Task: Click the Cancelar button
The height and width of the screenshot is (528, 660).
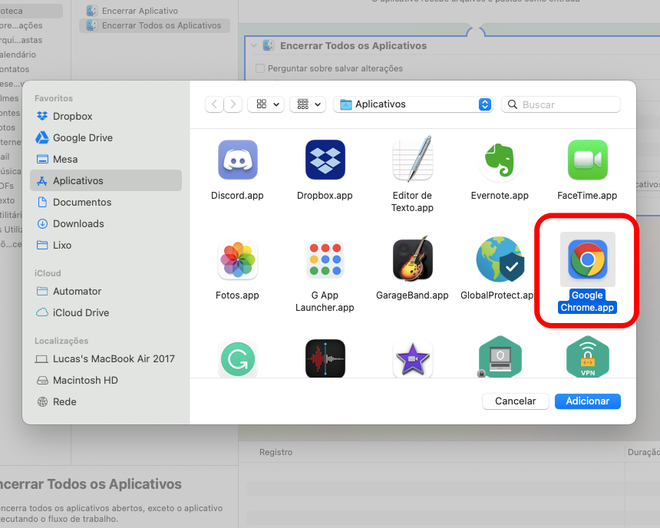Action: click(515, 401)
